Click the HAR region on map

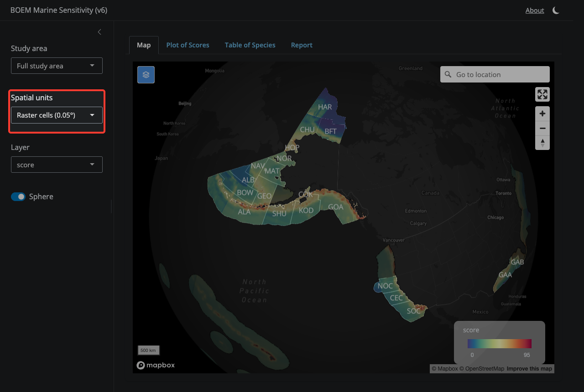[325, 107]
